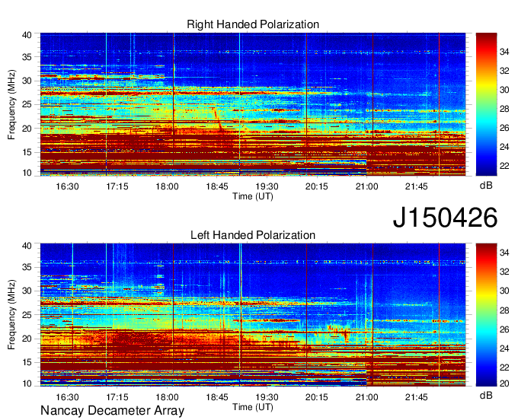
Task: Click dB unit label under Left Handed color bar
Action: (486, 395)
